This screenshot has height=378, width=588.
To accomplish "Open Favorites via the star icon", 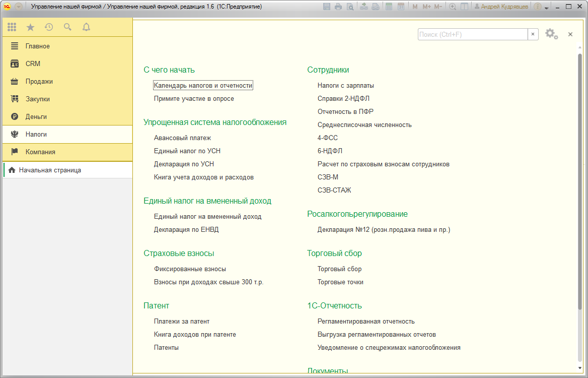I will click(x=30, y=27).
